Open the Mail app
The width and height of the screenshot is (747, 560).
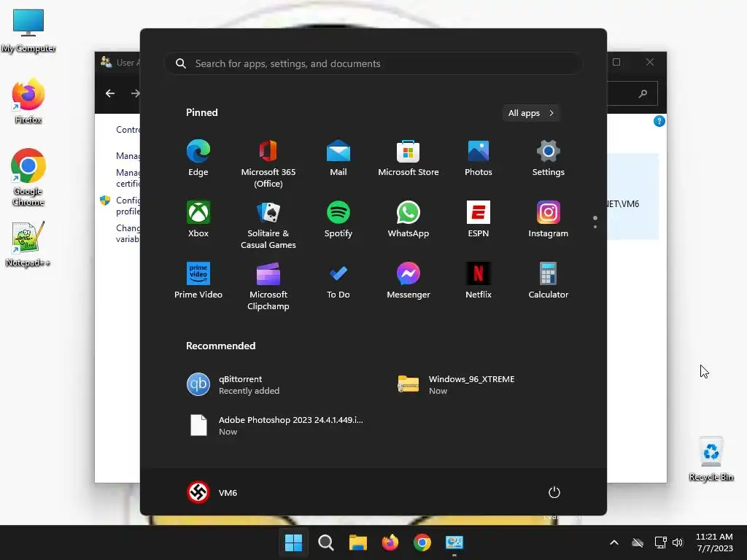coord(338,158)
